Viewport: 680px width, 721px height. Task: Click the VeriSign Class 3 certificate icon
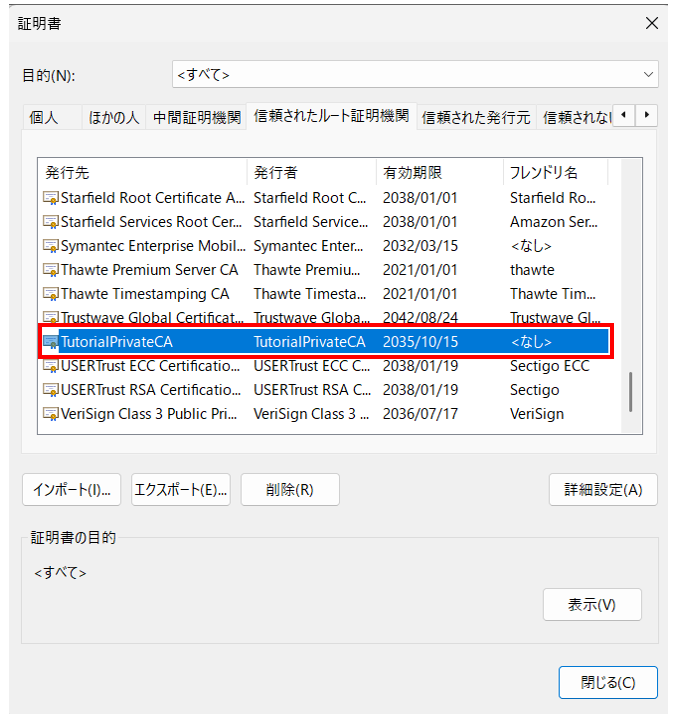point(51,414)
